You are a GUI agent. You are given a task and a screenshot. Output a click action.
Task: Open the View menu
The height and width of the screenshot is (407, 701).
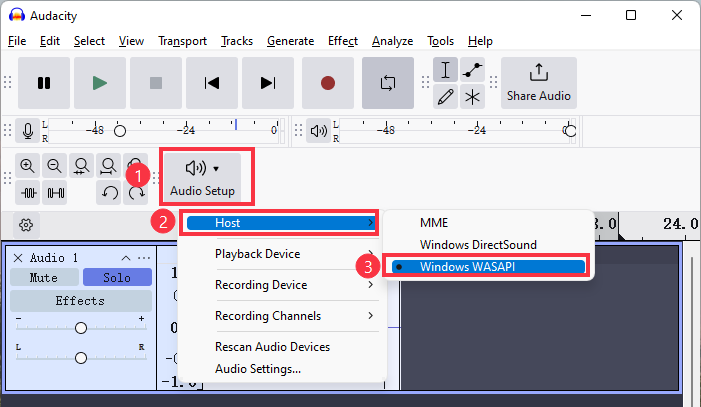131,41
